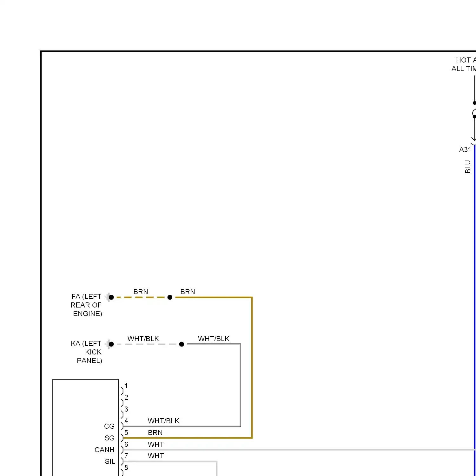Screen dimensions: 476x476
Task: Click connector pin number 5
Action: 126,433
